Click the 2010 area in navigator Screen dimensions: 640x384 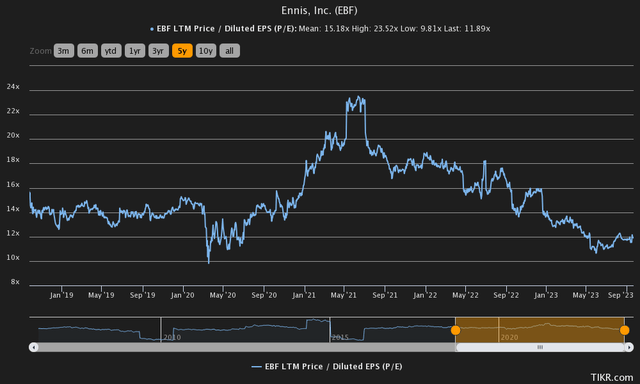coord(172,337)
